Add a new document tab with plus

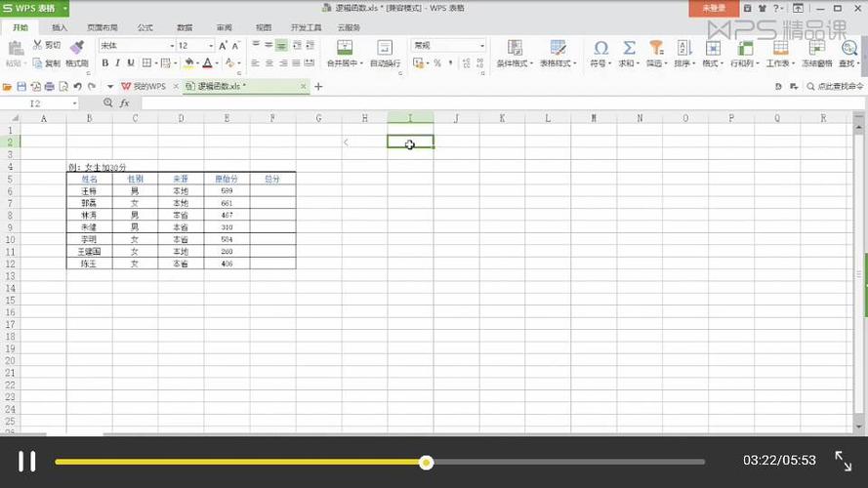(x=318, y=86)
